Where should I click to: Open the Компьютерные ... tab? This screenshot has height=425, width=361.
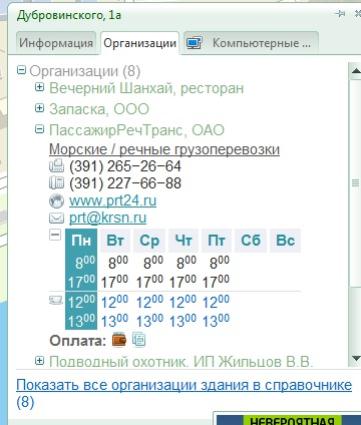[251, 43]
